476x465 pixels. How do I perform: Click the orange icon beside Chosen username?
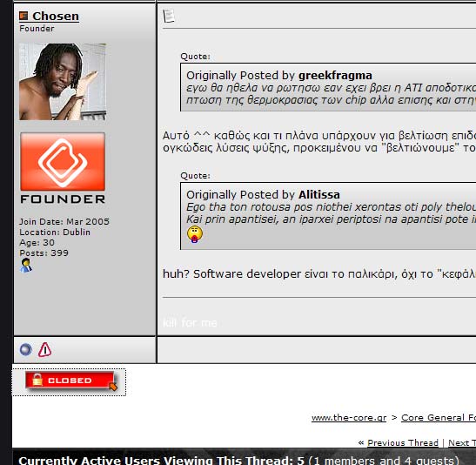point(23,16)
